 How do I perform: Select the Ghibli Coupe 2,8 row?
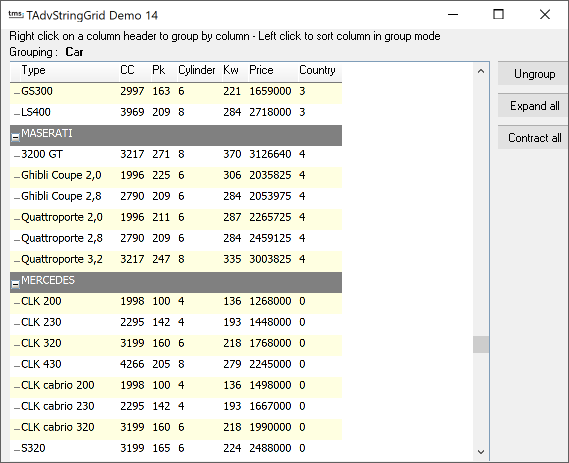pos(176,197)
